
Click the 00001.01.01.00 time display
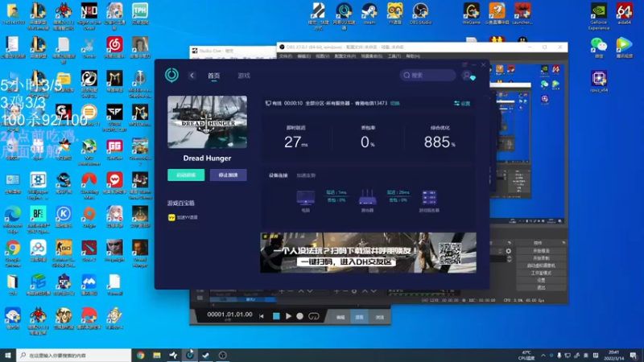coord(229,315)
